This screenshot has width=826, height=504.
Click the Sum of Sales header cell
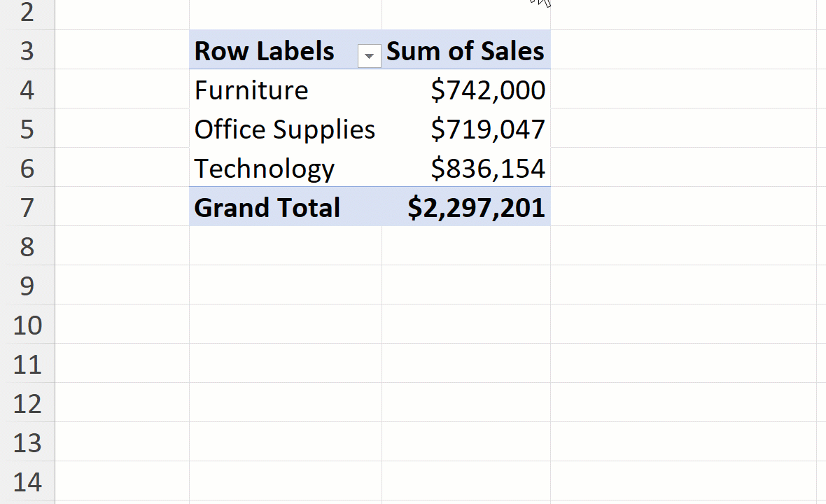465,51
